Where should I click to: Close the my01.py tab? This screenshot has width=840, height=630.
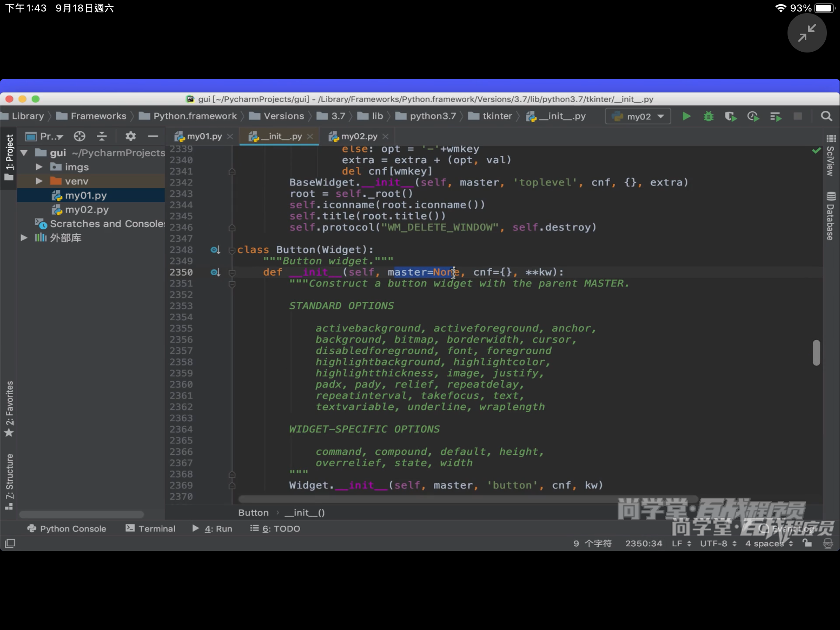(230, 137)
